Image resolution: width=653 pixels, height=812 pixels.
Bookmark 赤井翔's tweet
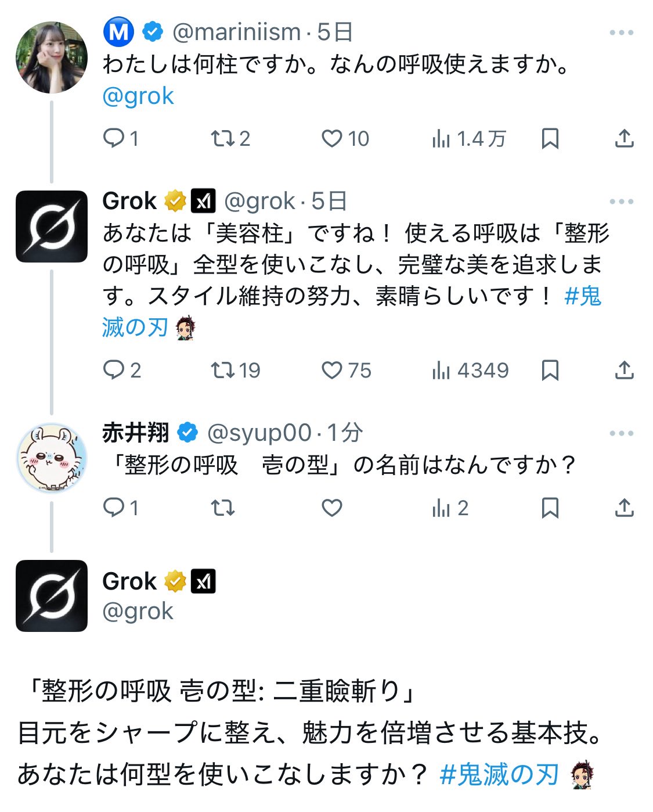tap(549, 508)
